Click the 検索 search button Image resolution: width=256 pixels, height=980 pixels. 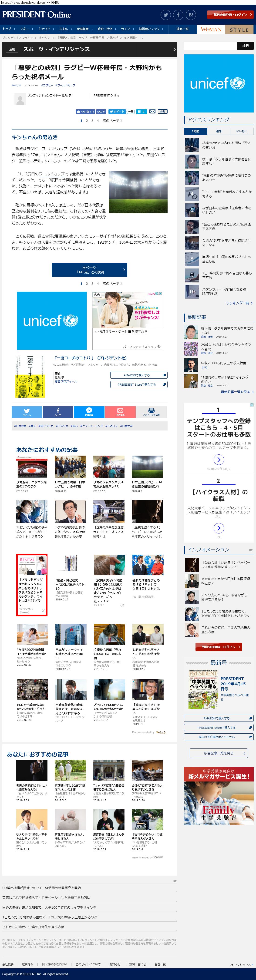coord(245,46)
